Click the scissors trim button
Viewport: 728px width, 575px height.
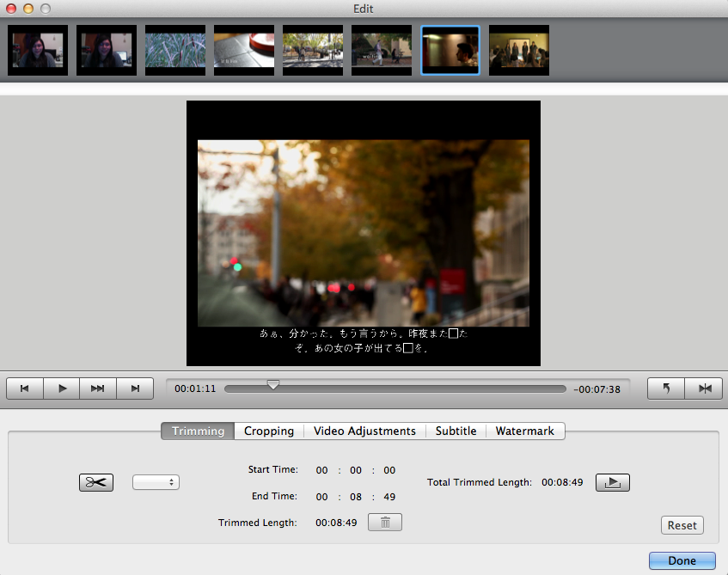[96, 482]
